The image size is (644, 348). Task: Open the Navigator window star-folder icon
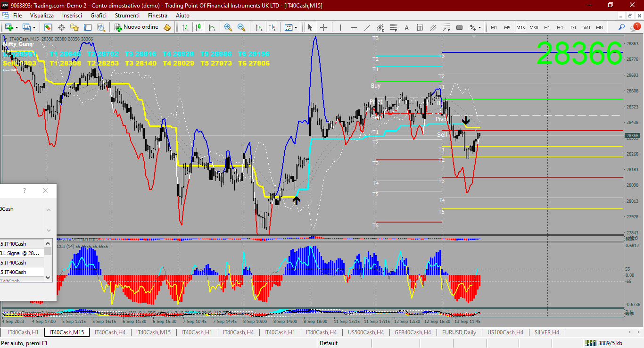tap(74, 27)
